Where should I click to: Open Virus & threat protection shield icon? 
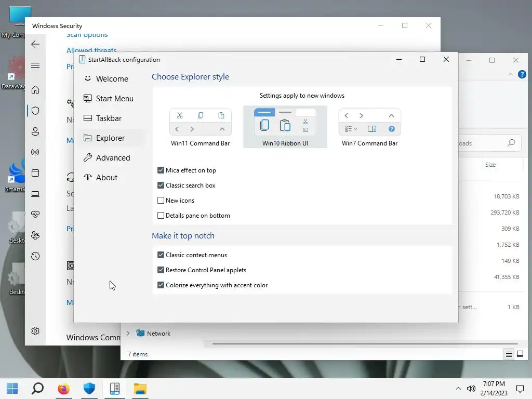35,111
